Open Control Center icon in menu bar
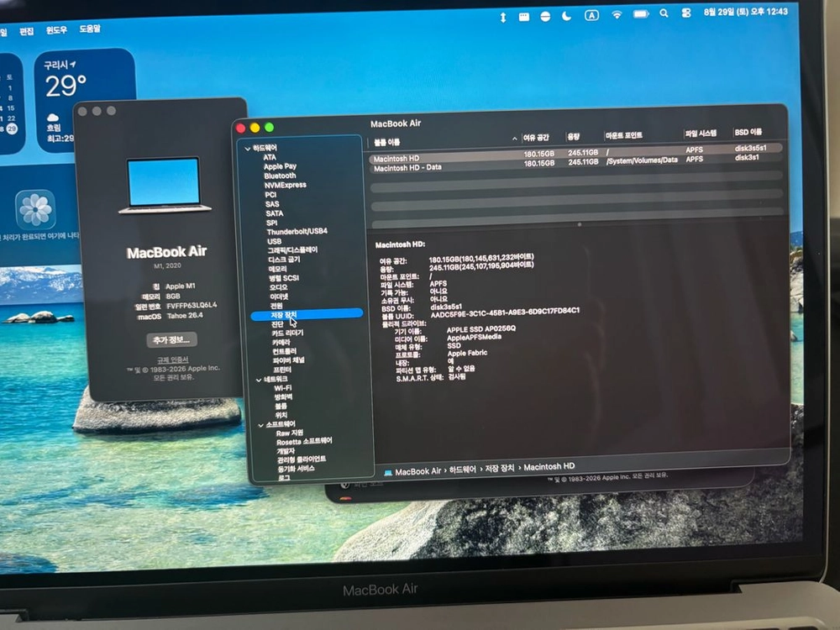The height and width of the screenshot is (630, 840). click(x=685, y=13)
